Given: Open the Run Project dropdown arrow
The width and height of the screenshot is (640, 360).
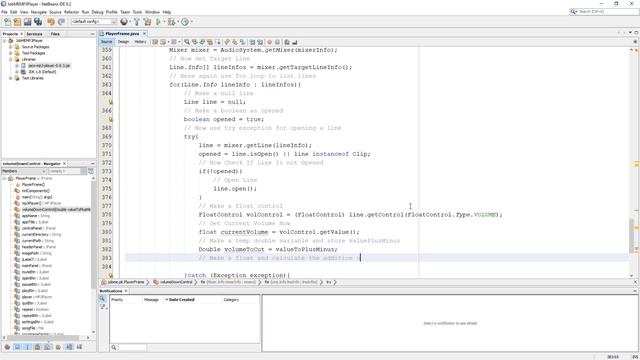Looking at the screenshot, I should pyautogui.click(x=164, y=22).
